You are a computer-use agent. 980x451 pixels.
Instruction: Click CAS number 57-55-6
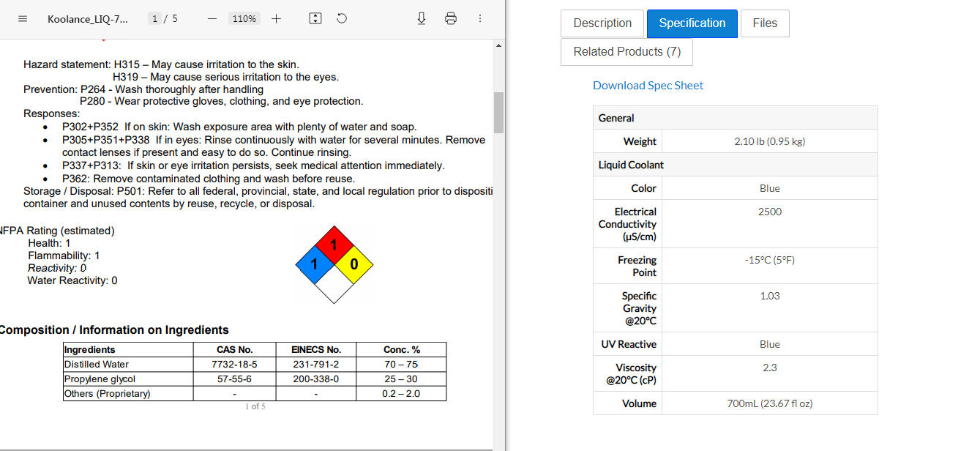(x=234, y=379)
